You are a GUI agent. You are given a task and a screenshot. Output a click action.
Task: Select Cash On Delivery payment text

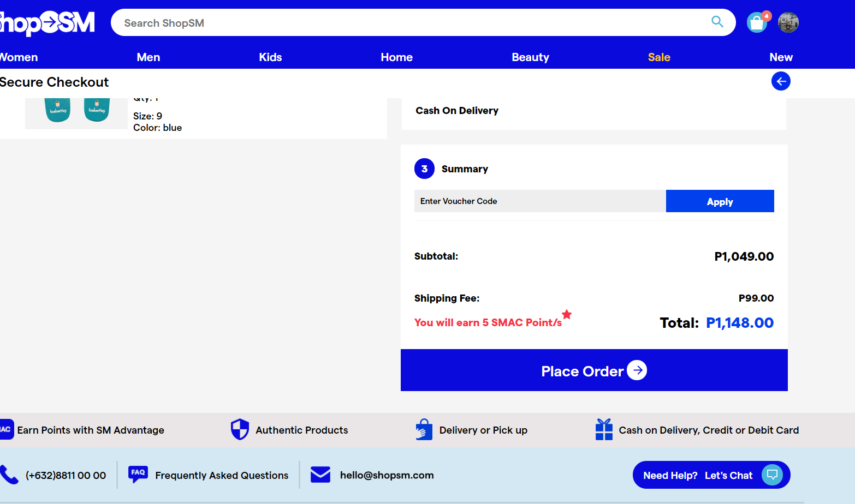[x=457, y=111]
